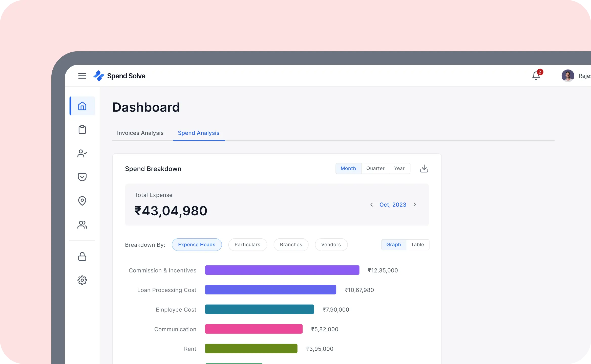
Task: Click the notification bell icon
Action: [x=536, y=76]
